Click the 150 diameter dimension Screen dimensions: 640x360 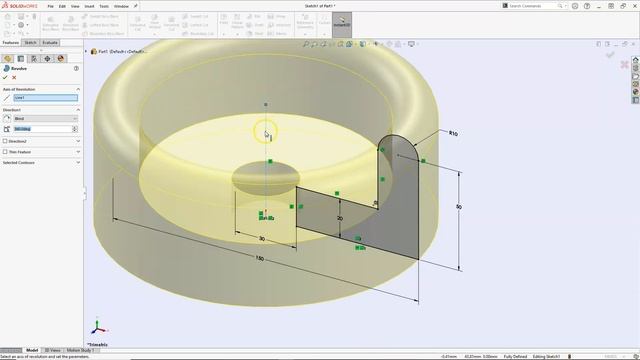pos(260,258)
